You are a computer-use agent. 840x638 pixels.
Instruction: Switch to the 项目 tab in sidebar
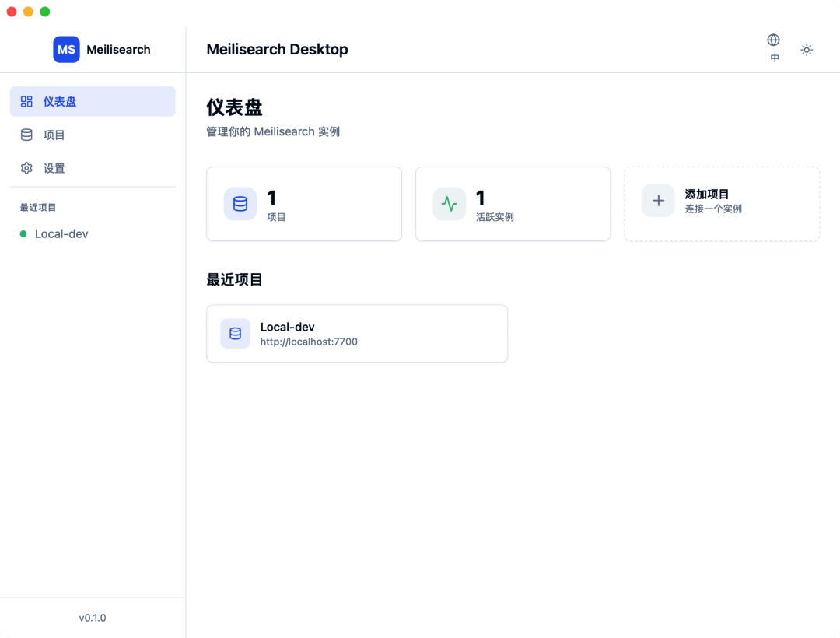pos(54,135)
